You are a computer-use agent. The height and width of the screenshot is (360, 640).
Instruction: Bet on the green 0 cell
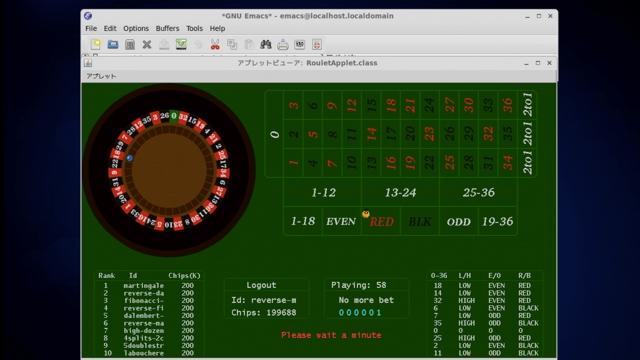(274, 134)
